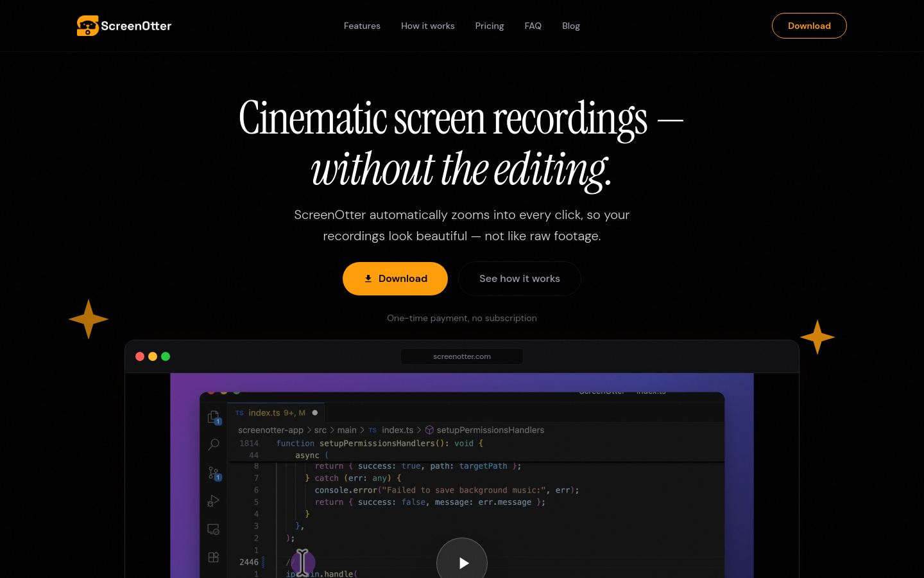Click the setupPermissionsHandlers breadcrumb
The image size is (924, 578).
click(x=484, y=430)
